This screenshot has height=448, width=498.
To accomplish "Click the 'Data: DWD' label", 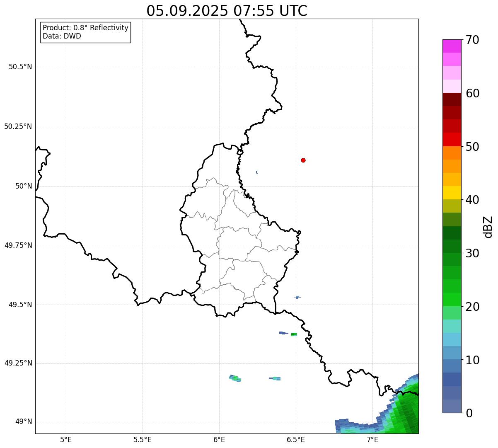I will click(62, 36).
